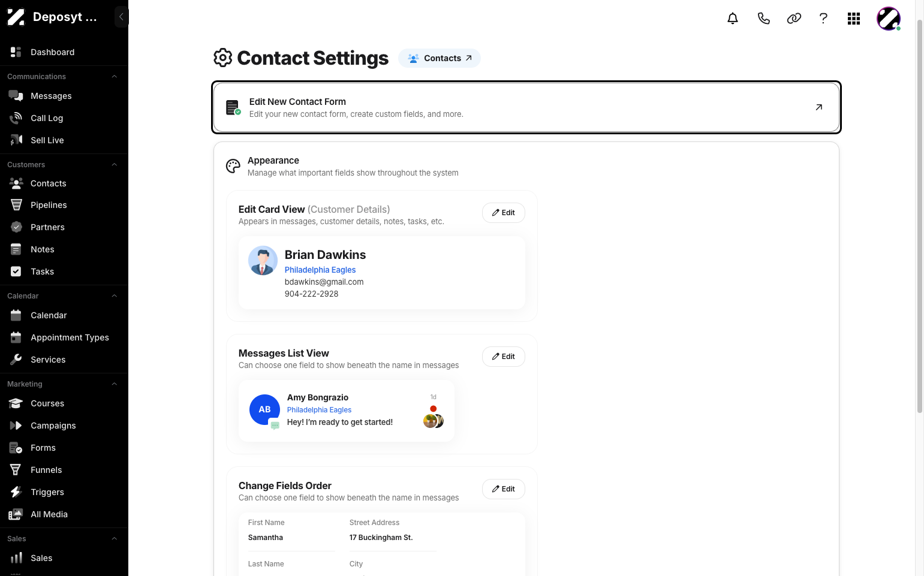Image resolution: width=924 pixels, height=576 pixels.
Task: Open the apps grid menu
Action: tap(854, 19)
